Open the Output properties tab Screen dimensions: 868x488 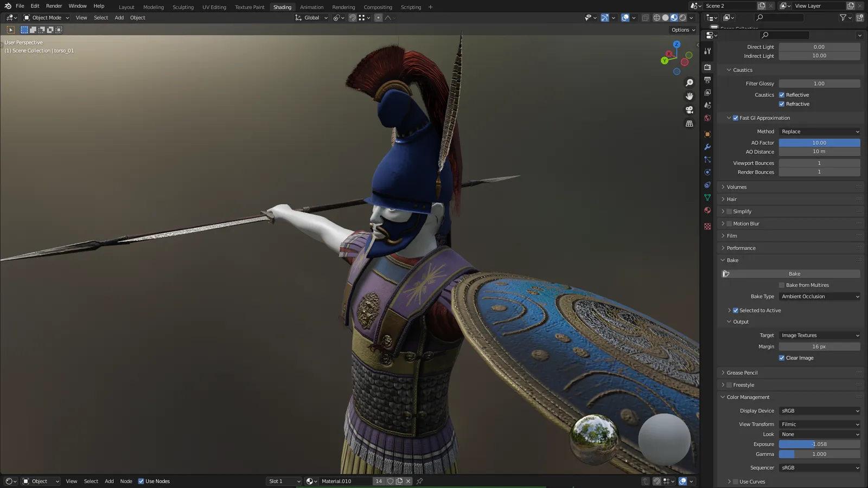707,80
